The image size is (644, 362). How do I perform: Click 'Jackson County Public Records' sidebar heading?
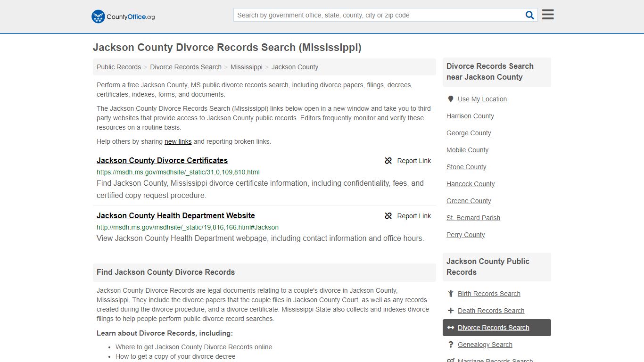click(488, 267)
